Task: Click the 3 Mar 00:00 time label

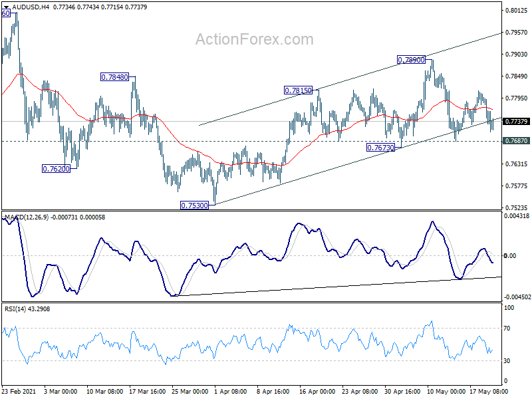Action: point(61,391)
